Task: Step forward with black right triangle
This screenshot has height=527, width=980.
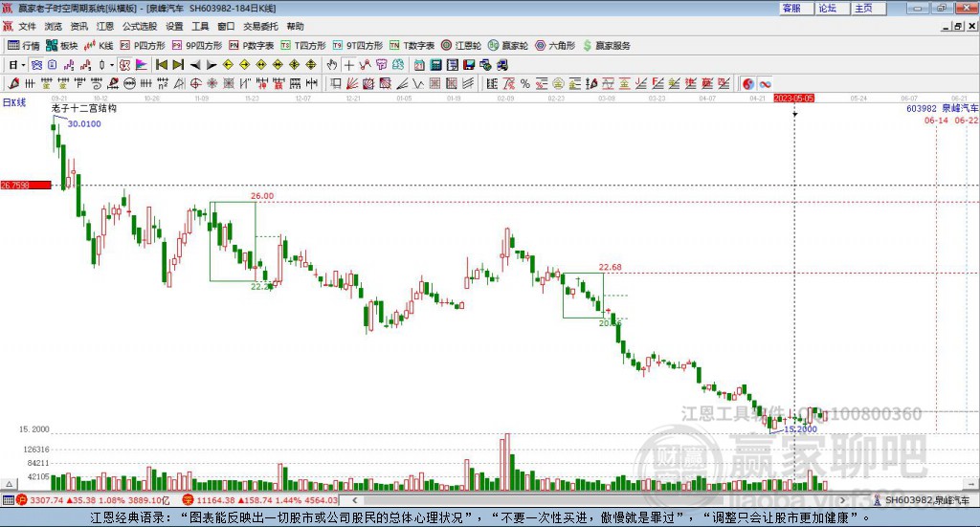Action: pos(212,65)
